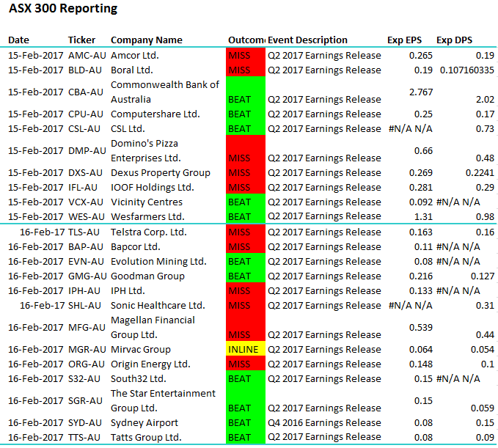Select EPS value 0.281

[x=420, y=187]
